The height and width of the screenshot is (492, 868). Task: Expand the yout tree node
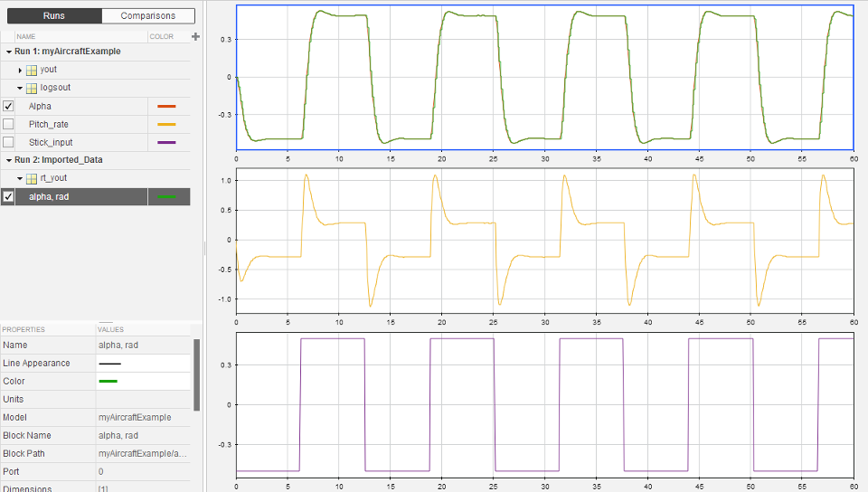[x=20, y=70]
